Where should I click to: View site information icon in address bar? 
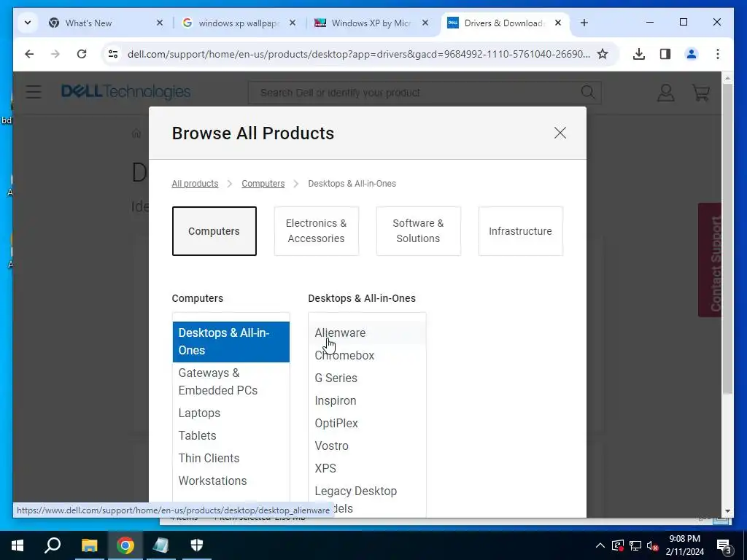pos(113,54)
